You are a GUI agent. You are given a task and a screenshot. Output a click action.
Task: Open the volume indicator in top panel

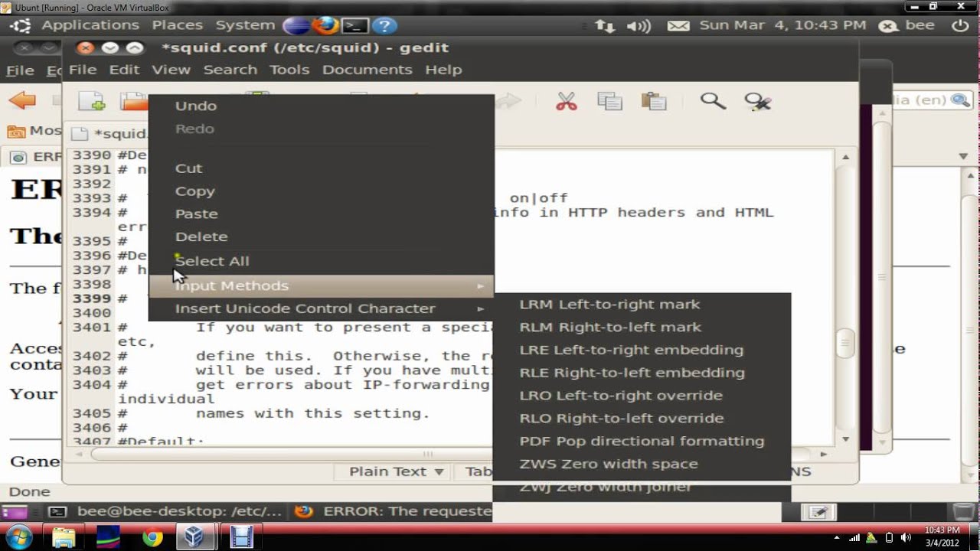click(x=638, y=26)
